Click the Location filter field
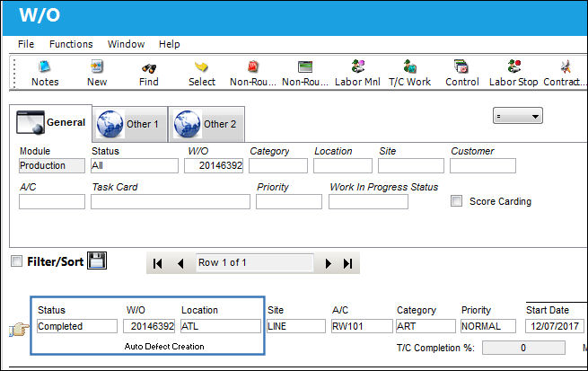Screen dimensions: 588x371 tap(343, 165)
